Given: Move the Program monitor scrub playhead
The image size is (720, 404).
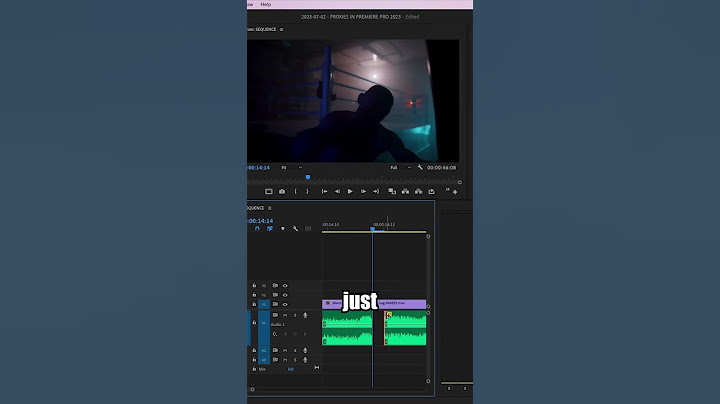Looking at the screenshot, I should coord(308,177).
